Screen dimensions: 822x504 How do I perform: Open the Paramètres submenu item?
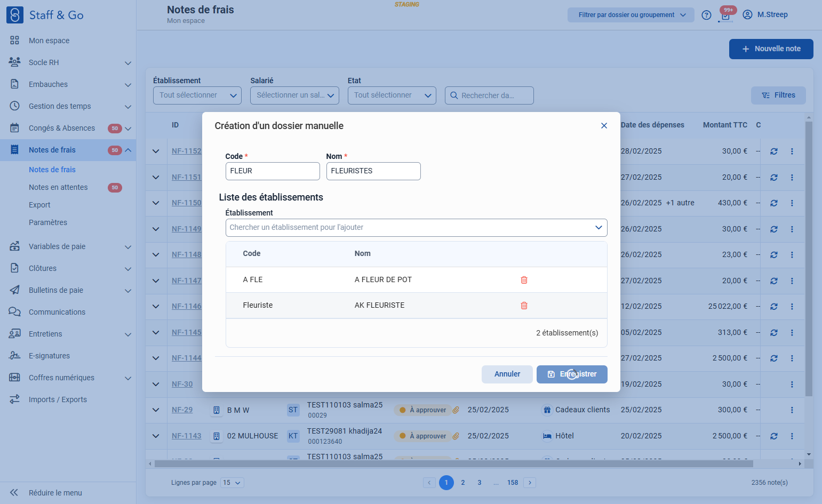(x=48, y=222)
